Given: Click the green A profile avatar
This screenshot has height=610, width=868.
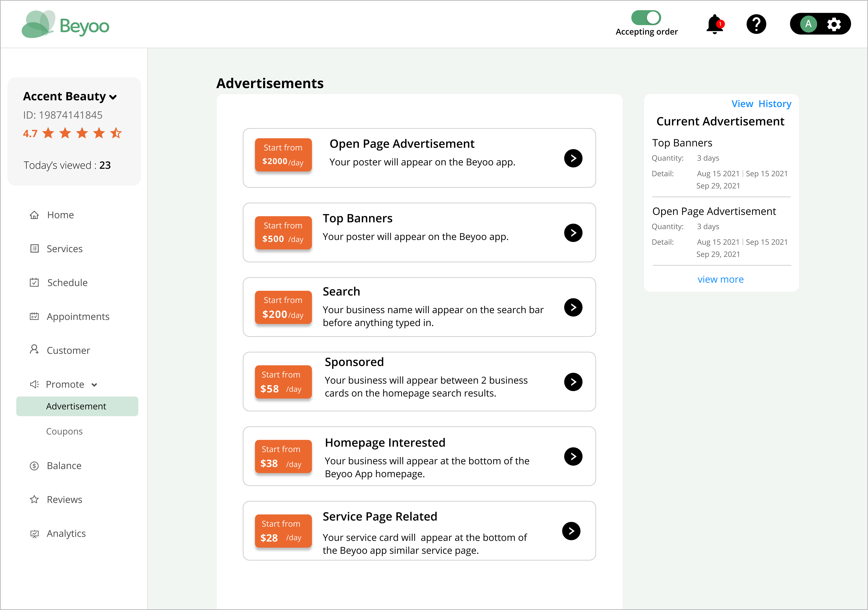Looking at the screenshot, I should pyautogui.click(x=808, y=24).
